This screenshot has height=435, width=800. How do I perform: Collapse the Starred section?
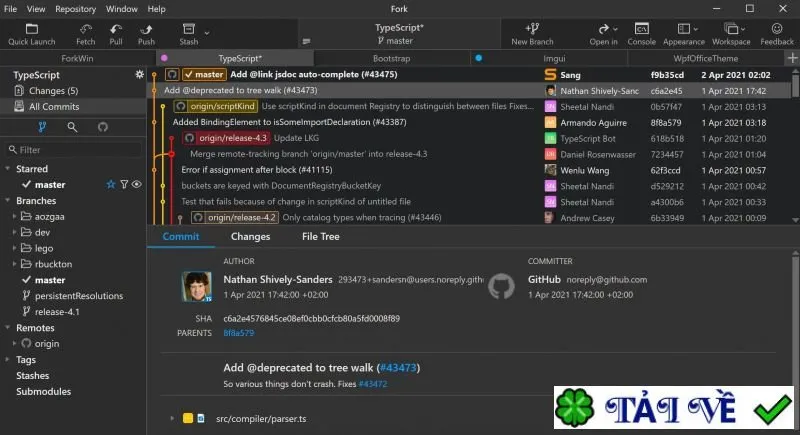click(8, 168)
